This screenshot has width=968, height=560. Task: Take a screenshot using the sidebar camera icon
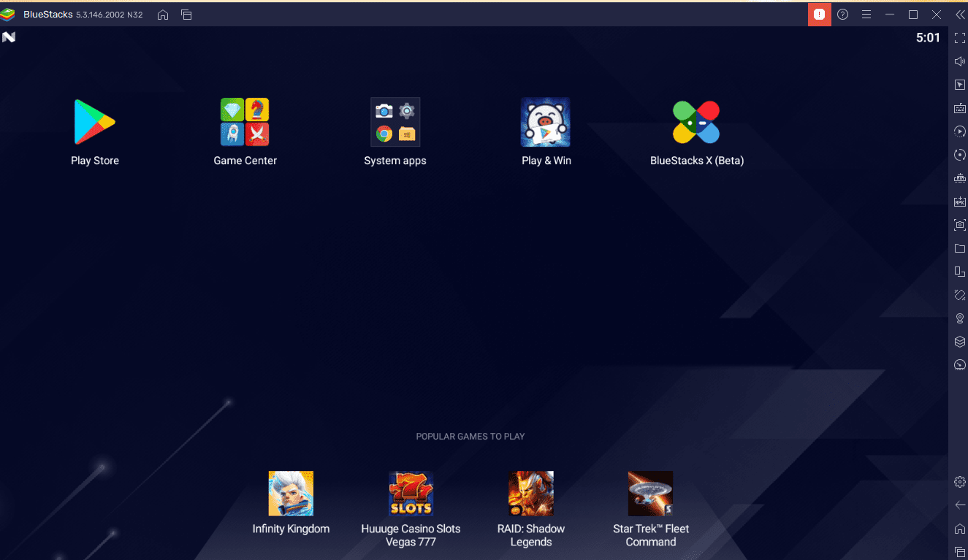[960, 225]
